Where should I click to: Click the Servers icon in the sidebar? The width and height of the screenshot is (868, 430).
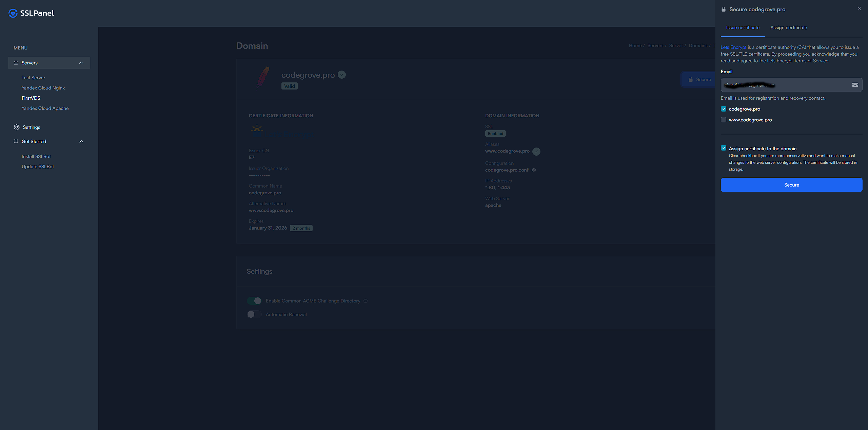click(16, 63)
